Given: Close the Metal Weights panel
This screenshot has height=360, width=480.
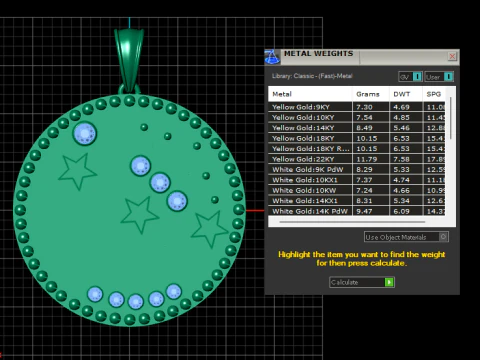Looking at the screenshot, I should (x=452, y=56).
